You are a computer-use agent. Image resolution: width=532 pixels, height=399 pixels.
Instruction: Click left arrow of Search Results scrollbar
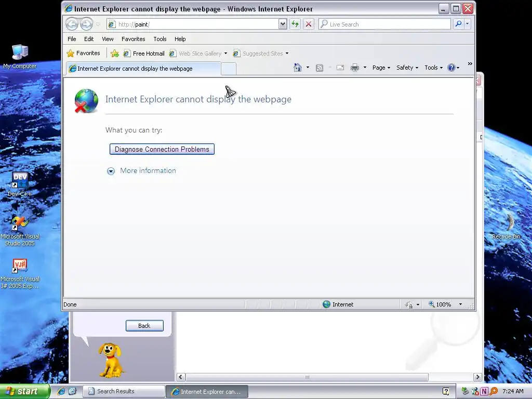pos(181,377)
